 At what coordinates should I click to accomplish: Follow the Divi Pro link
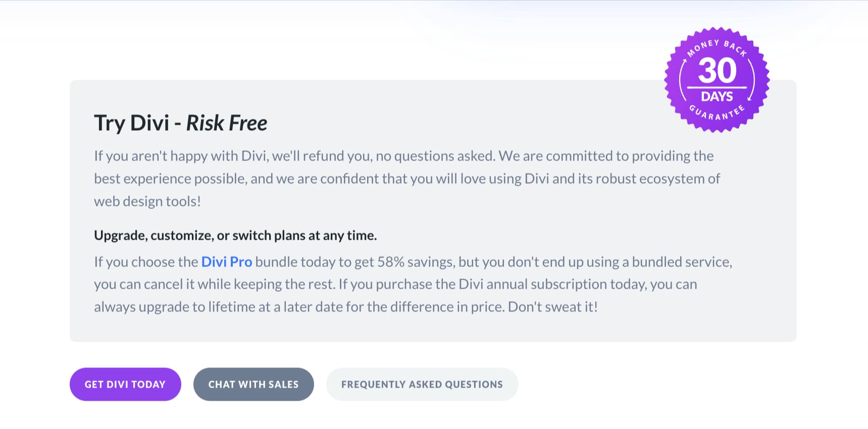point(227,262)
